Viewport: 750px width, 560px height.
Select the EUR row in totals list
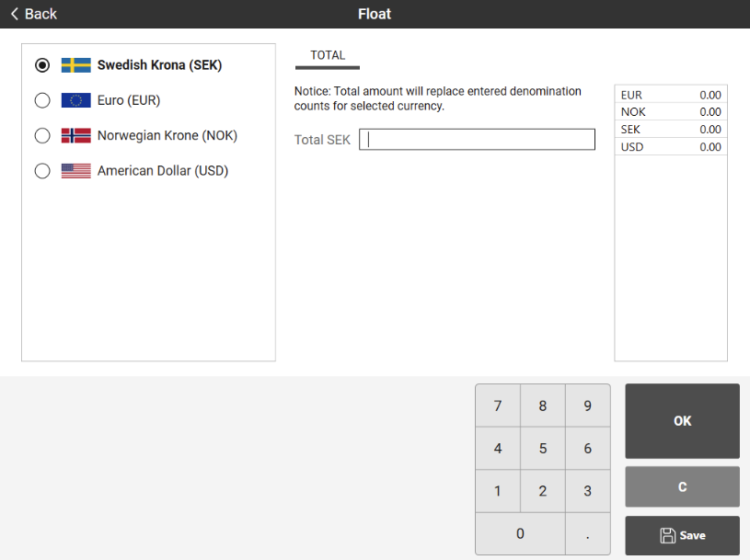pos(671,95)
